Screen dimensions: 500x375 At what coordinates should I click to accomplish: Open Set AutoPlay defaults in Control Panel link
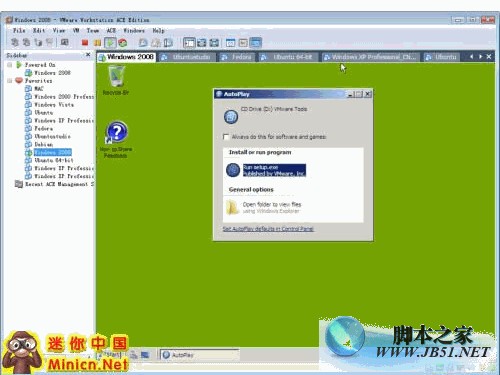[x=268, y=229]
